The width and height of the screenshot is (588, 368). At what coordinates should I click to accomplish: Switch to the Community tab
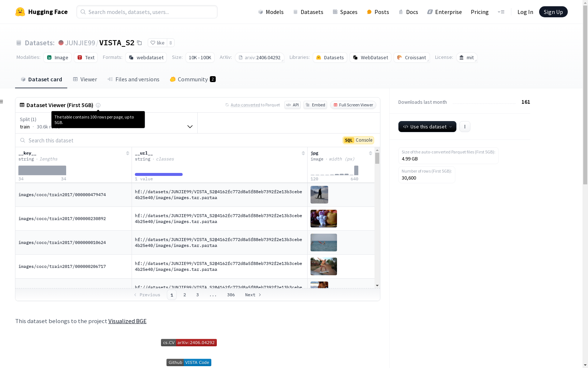click(193, 79)
